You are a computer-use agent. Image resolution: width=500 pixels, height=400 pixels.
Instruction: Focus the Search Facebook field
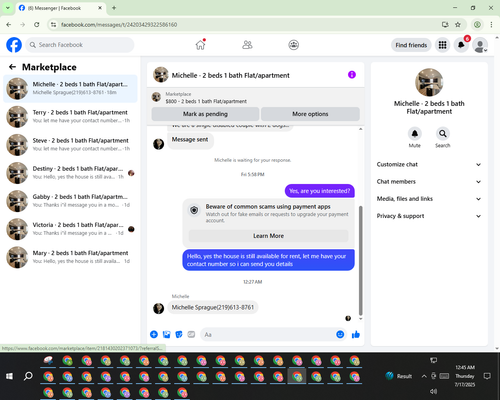tap(80, 45)
